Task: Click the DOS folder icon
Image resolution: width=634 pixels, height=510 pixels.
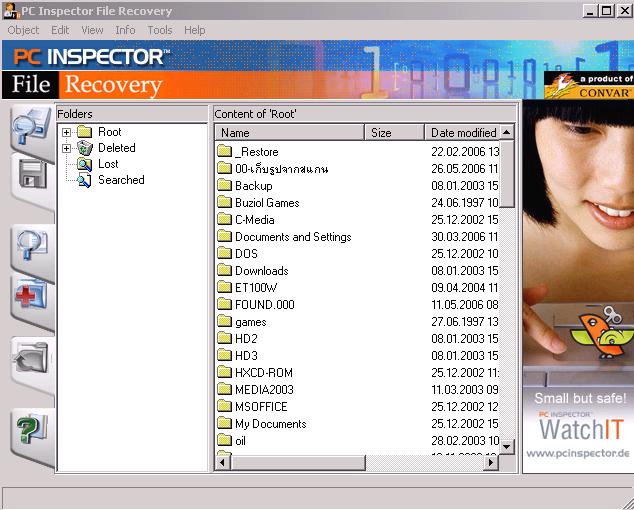Action: (x=224, y=253)
